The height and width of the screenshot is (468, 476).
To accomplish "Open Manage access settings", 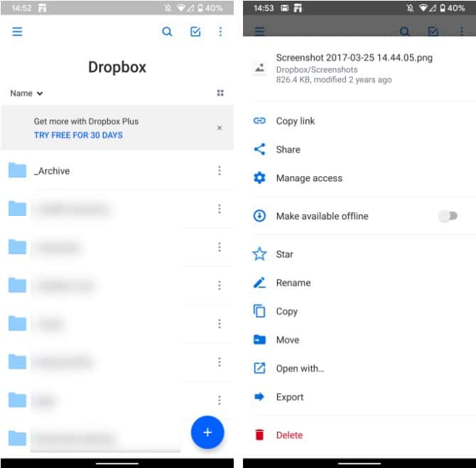I will tap(359, 178).
